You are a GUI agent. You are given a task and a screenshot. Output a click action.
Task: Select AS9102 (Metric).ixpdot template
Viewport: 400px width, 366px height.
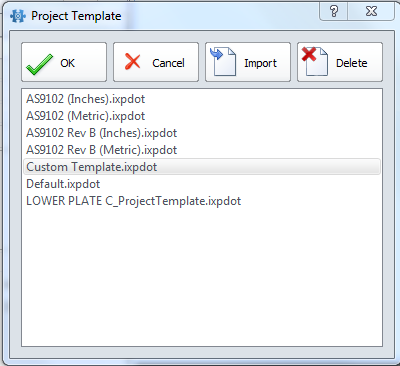(x=86, y=116)
